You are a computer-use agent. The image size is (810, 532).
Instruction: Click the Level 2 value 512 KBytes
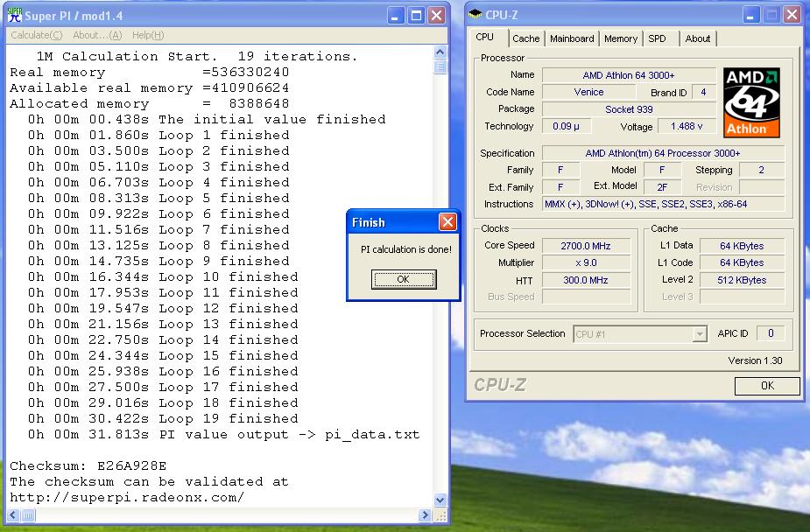click(x=742, y=280)
